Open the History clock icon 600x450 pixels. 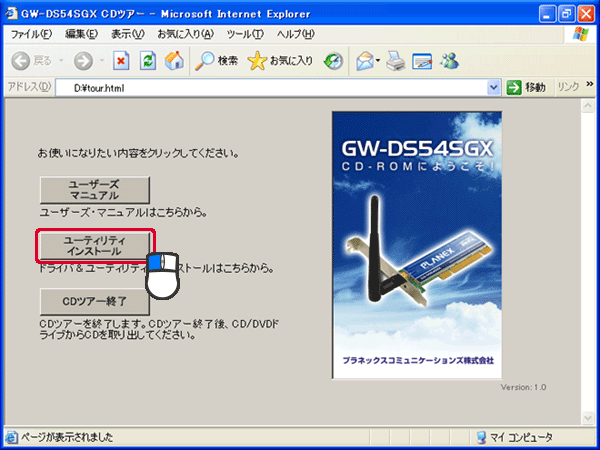click(333, 61)
